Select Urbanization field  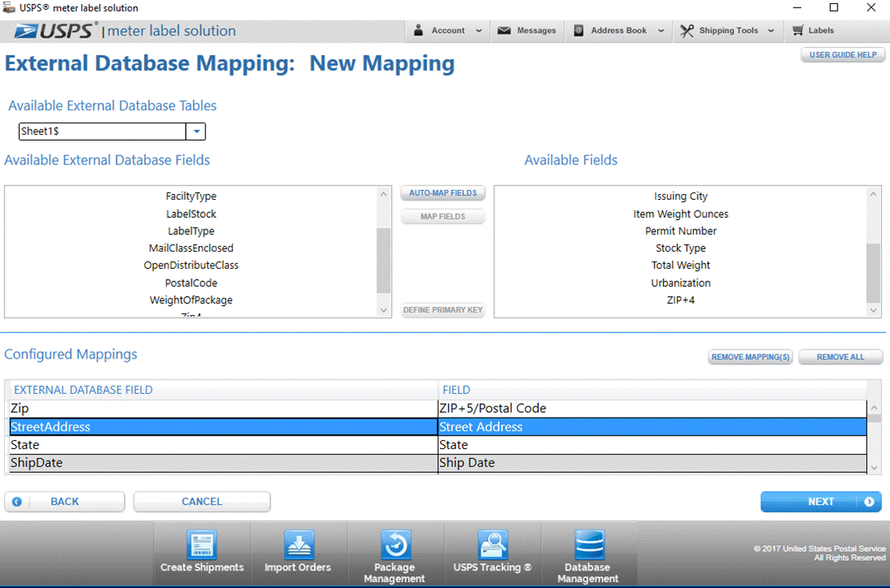point(680,283)
